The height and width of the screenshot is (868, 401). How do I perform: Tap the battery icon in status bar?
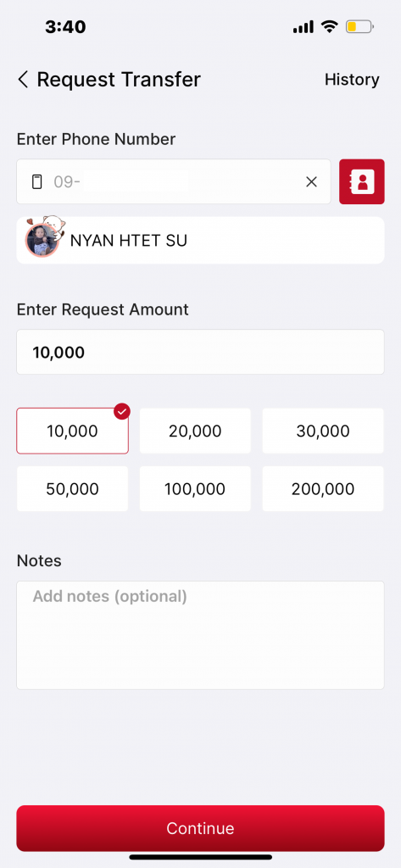point(359,26)
